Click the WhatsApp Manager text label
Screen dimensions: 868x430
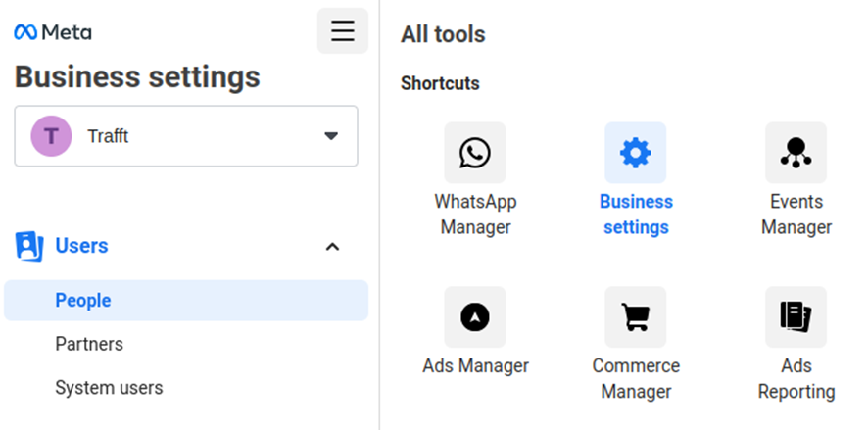475,215
